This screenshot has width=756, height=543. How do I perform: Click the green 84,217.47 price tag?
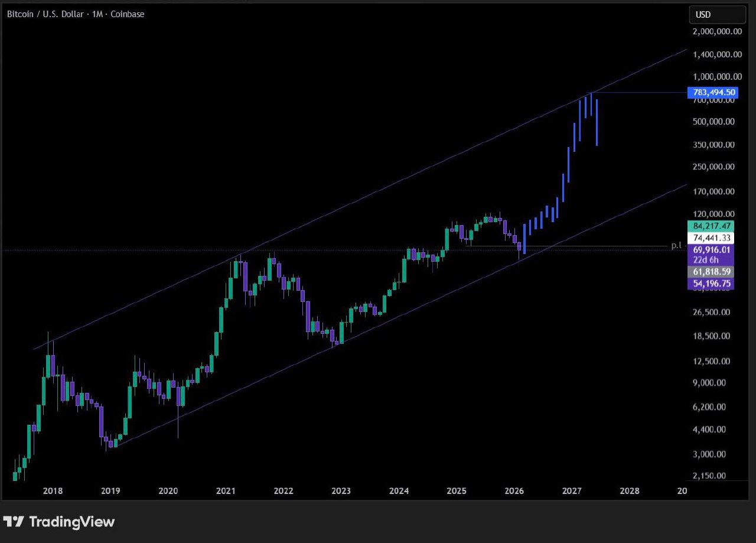pyautogui.click(x=712, y=226)
